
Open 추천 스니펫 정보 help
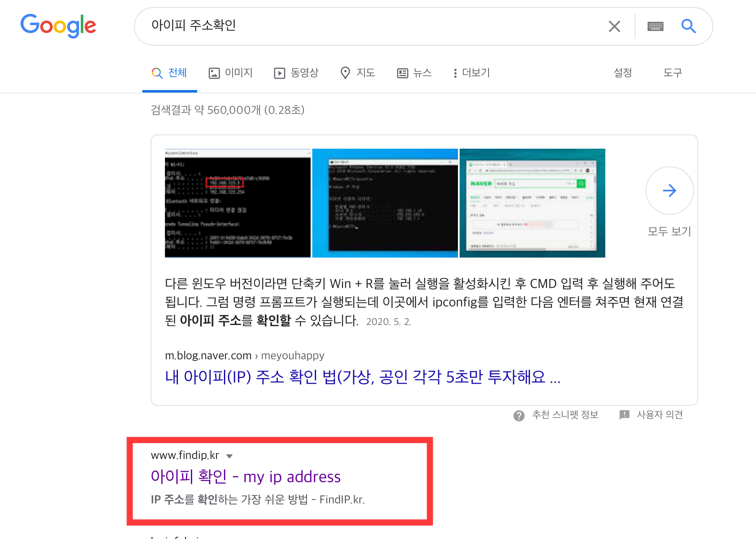556,415
